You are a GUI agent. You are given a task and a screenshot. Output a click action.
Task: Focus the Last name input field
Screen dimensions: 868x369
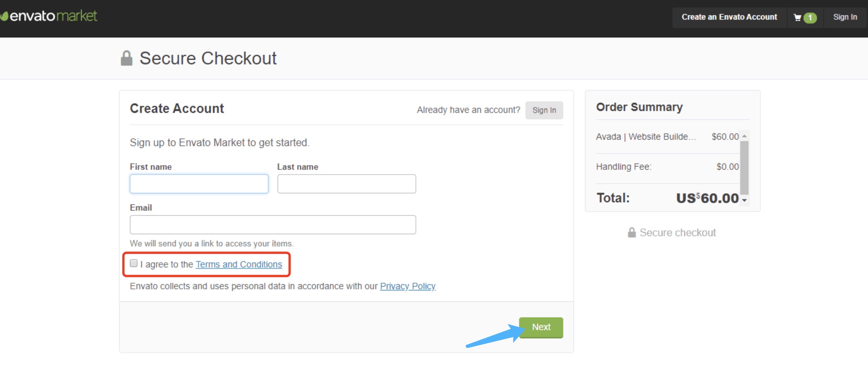[x=347, y=184]
